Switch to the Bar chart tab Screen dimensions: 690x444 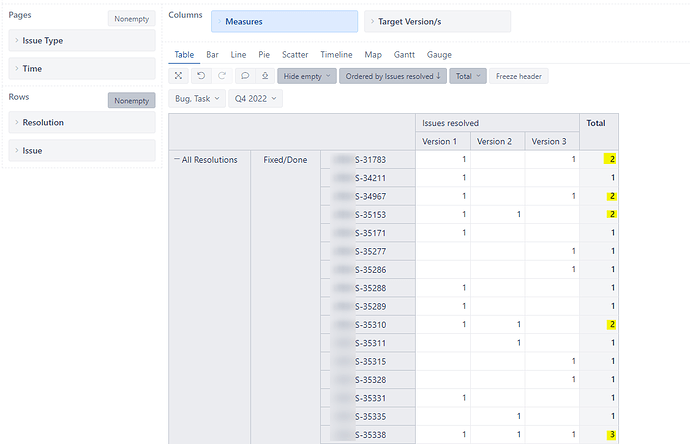coord(212,55)
